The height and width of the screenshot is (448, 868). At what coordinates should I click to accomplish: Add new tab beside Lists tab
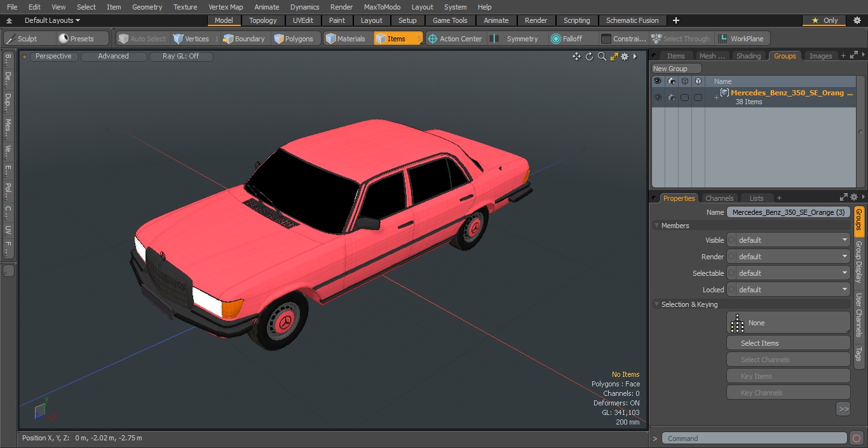coord(779,198)
